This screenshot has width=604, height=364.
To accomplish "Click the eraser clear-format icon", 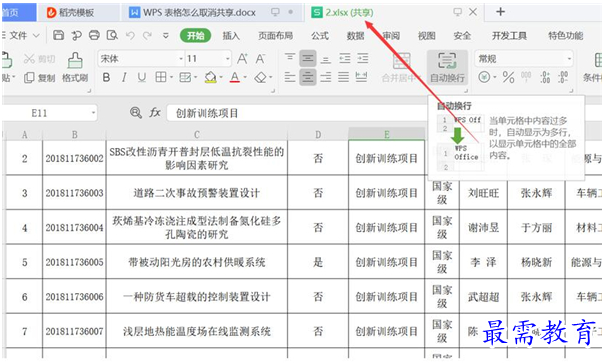I will 260,77.
